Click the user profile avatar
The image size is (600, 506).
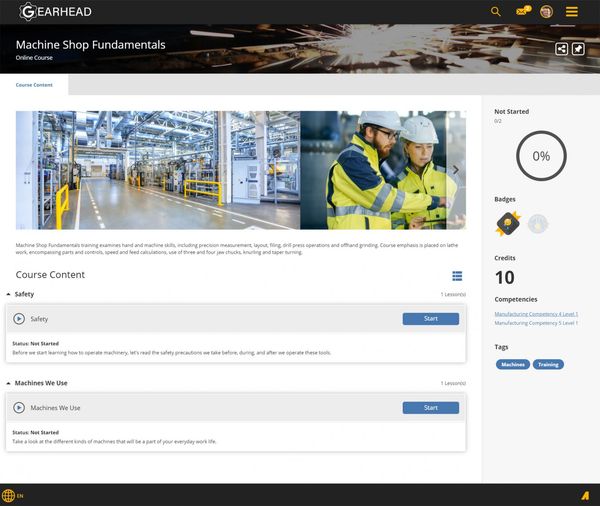coord(547,12)
